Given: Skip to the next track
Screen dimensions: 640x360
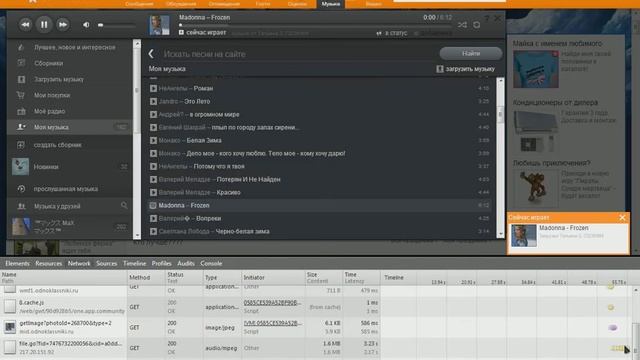Looking at the screenshot, I should 63,24.
